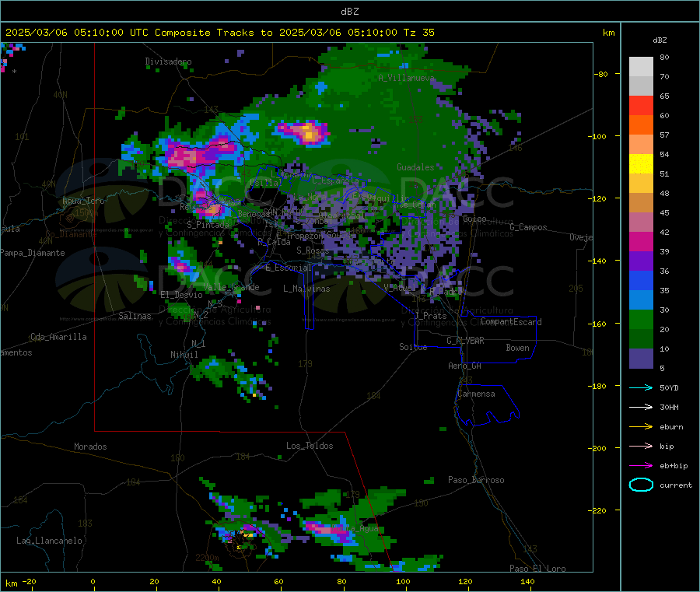
Task: Click the 60 dBZ red color band
Action: tap(641, 105)
